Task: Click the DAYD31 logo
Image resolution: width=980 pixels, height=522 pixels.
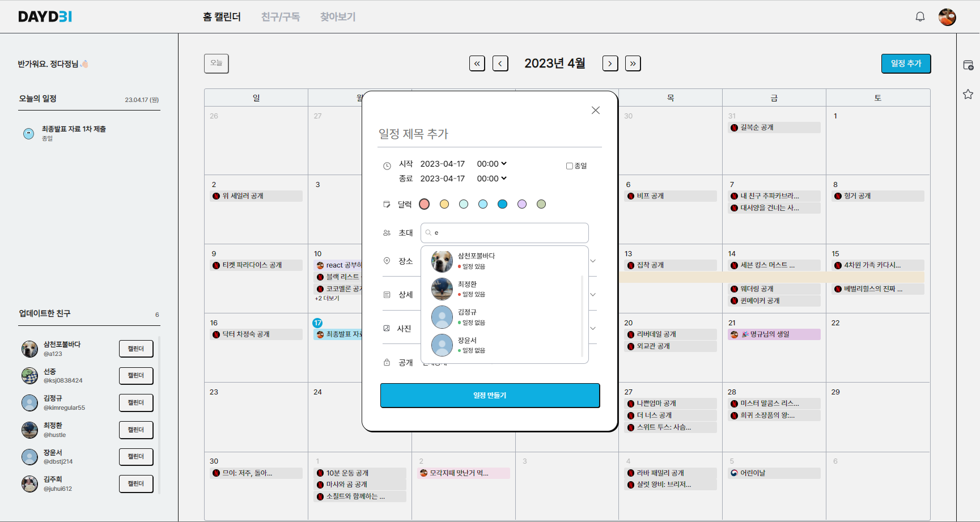Action: click(x=45, y=16)
